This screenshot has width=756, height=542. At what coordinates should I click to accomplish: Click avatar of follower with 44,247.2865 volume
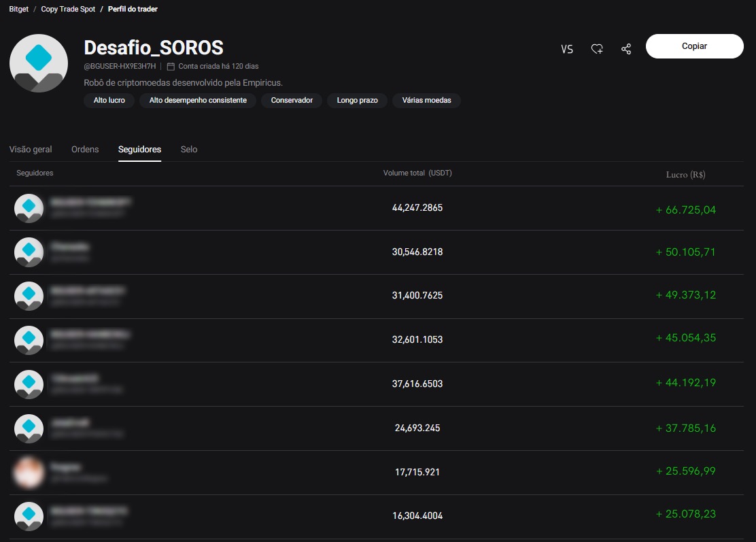(x=29, y=208)
